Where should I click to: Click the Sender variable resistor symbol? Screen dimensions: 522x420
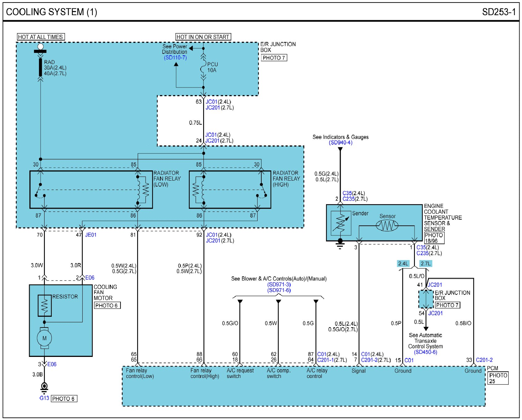coord(341,223)
